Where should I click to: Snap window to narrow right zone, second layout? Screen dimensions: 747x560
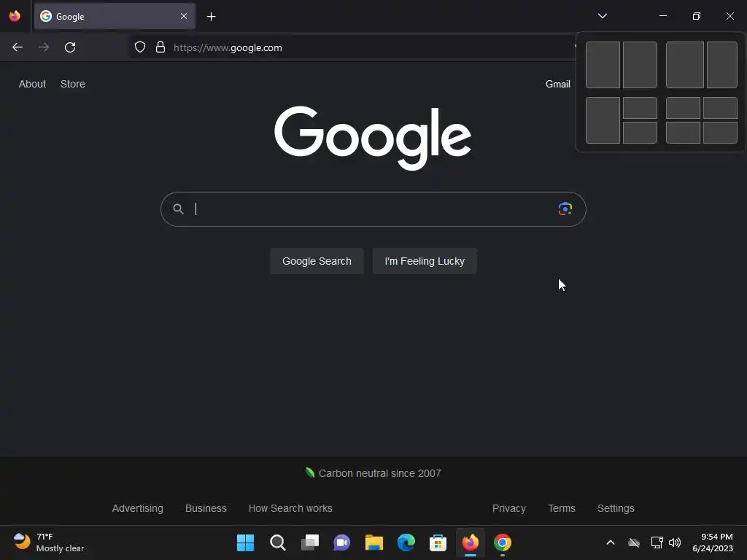722,65
